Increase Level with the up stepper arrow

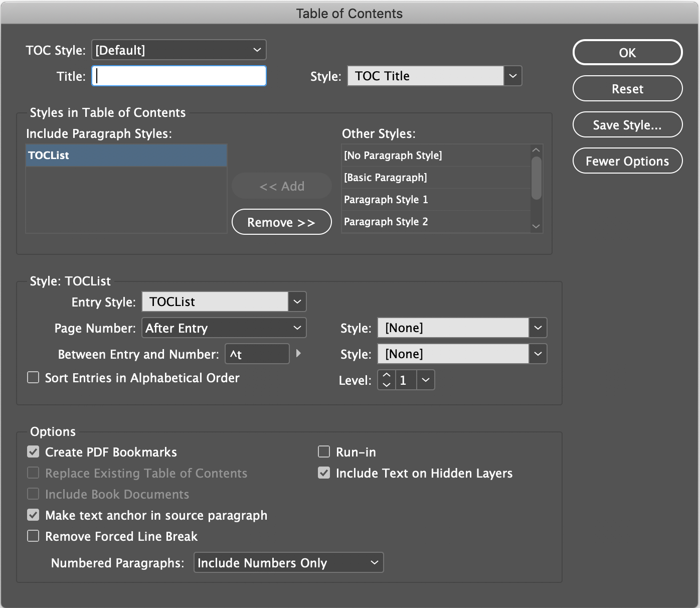pyautogui.click(x=386, y=375)
